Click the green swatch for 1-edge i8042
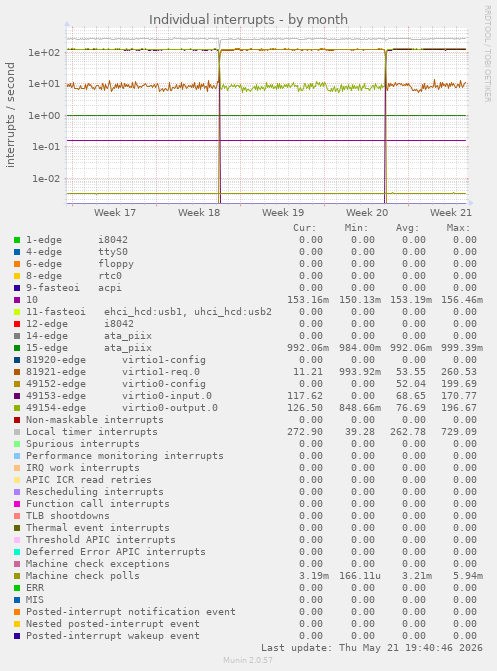The image size is (497, 671). click(x=17, y=240)
